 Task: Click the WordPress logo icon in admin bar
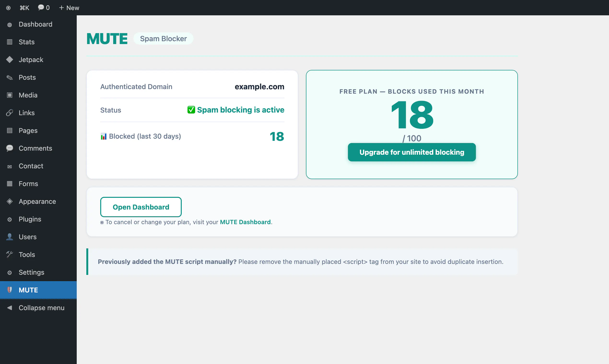point(8,8)
